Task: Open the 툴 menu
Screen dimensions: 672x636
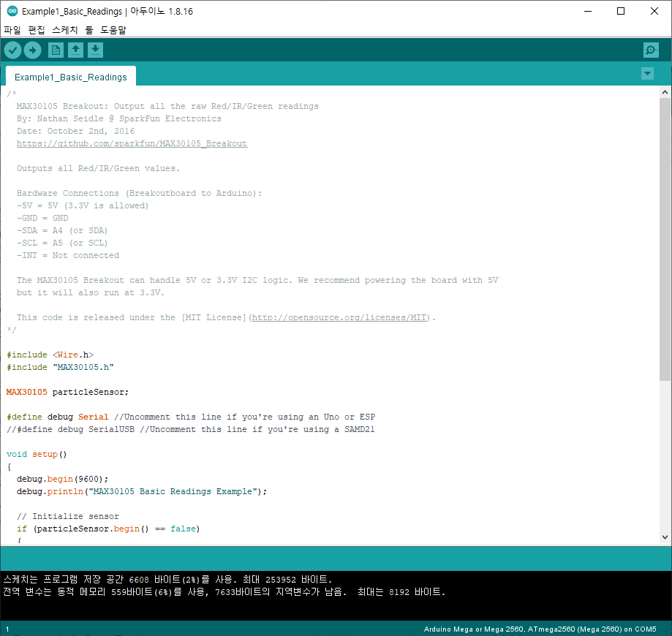Action: point(89,30)
